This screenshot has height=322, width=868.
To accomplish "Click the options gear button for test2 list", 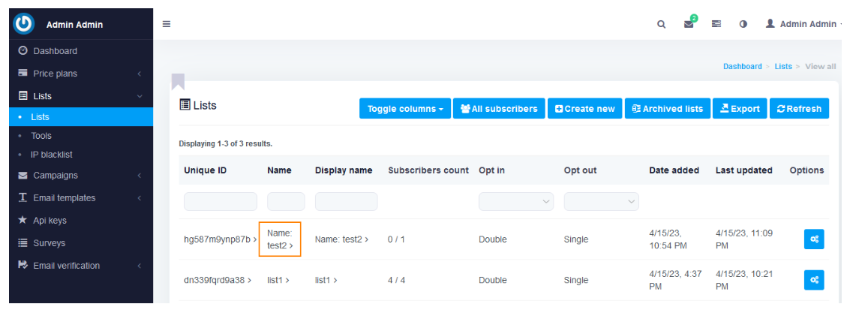I will [x=814, y=239].
